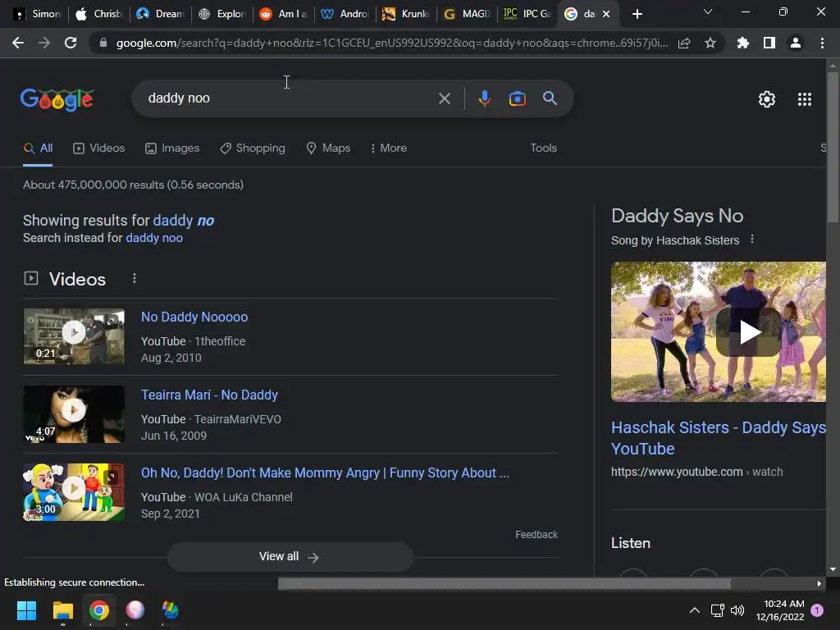This screenshot has height=630, width=840.
Task: Switch to the Maps search tab
Action: [x=328, y=148]
